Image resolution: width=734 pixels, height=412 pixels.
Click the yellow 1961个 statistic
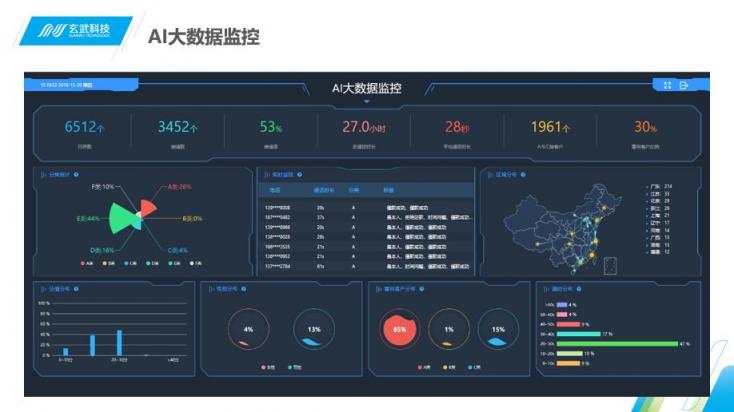(550, 127)
